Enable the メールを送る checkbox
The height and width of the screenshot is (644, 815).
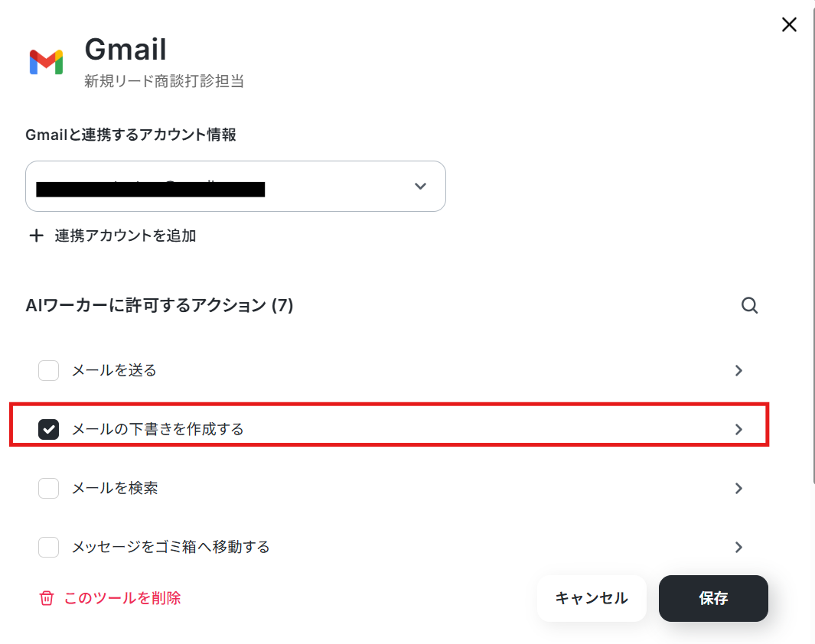[48, 371]
